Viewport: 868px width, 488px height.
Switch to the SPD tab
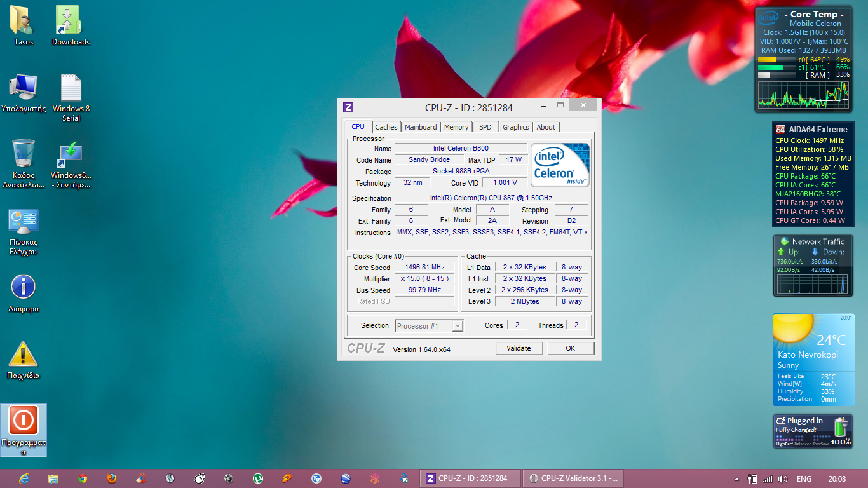[485, 127]
